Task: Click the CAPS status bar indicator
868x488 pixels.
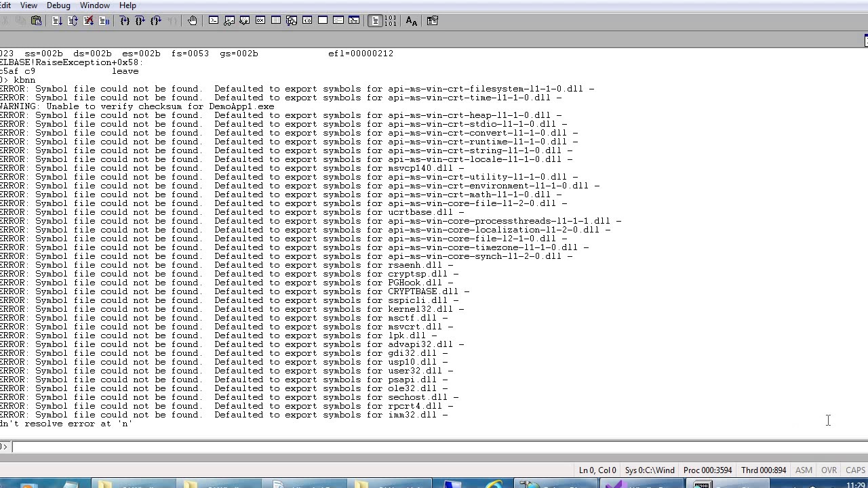Action: click(x=855, y=470)
